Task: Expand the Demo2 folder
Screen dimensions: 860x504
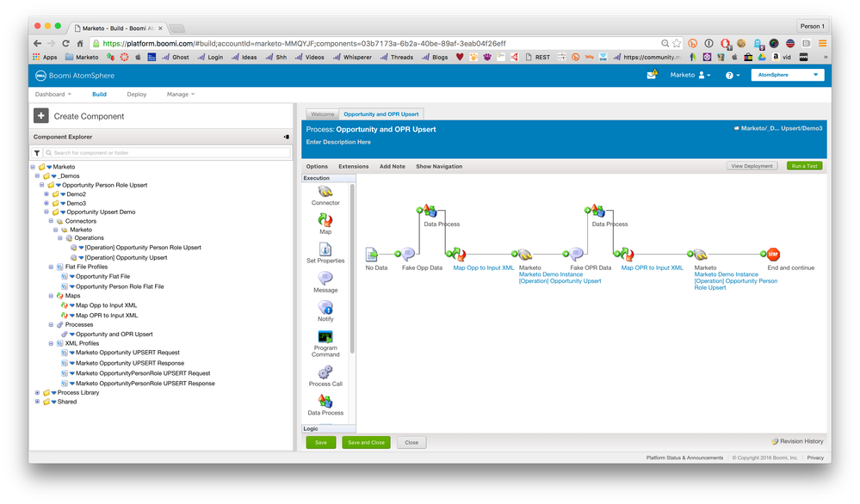Action: pyautogui.click(x=46, y=194)
